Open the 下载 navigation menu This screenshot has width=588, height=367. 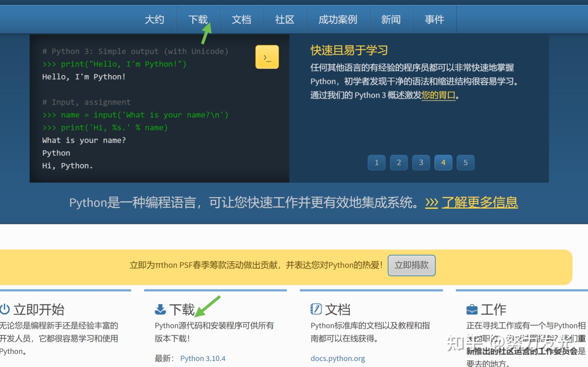(198, 20)
